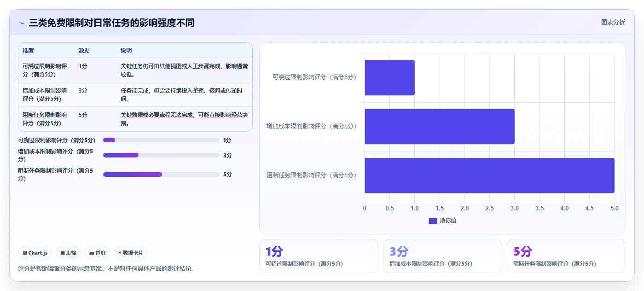Open the 1分 data card
The height and width of the screenshot is (291, 644).
[x=319, y=256]
